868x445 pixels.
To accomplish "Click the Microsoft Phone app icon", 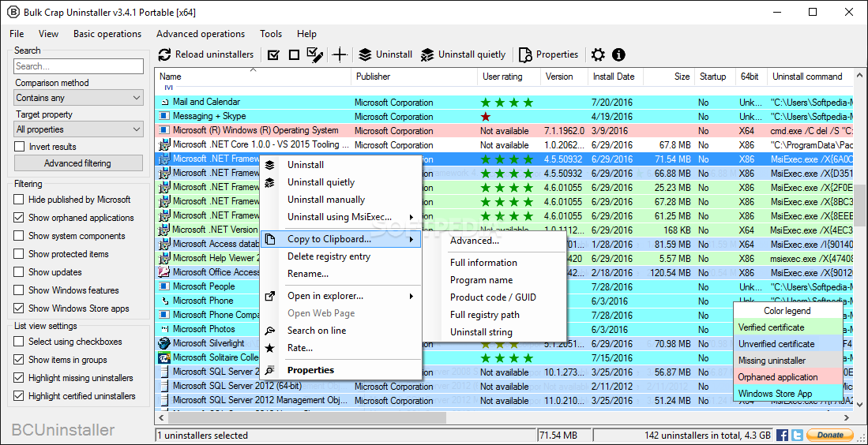I will point(163,301).
